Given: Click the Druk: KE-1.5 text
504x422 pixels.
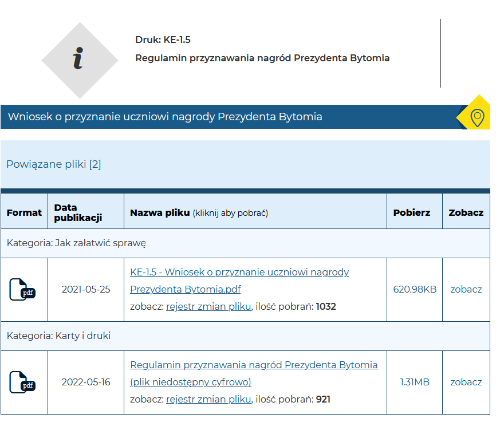Looking at the screenshot, I should [163, 40].
